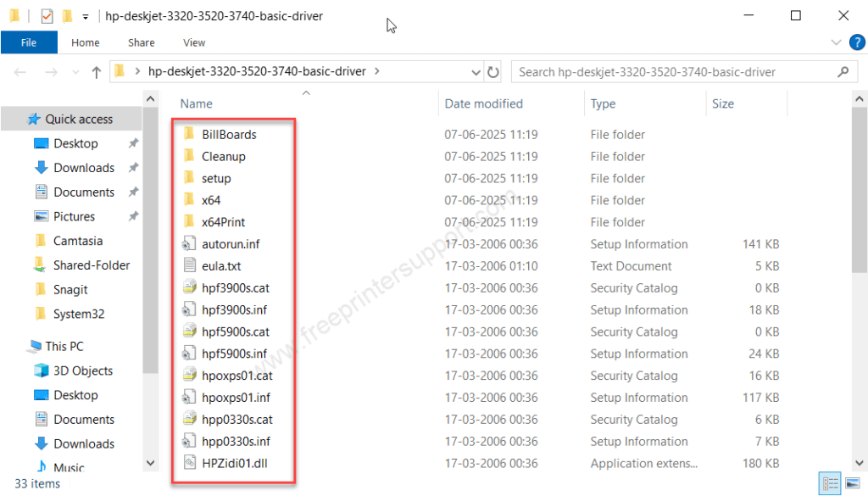Click Properties icon in title bar
The image size is (868, 496).
pos(47,16)
